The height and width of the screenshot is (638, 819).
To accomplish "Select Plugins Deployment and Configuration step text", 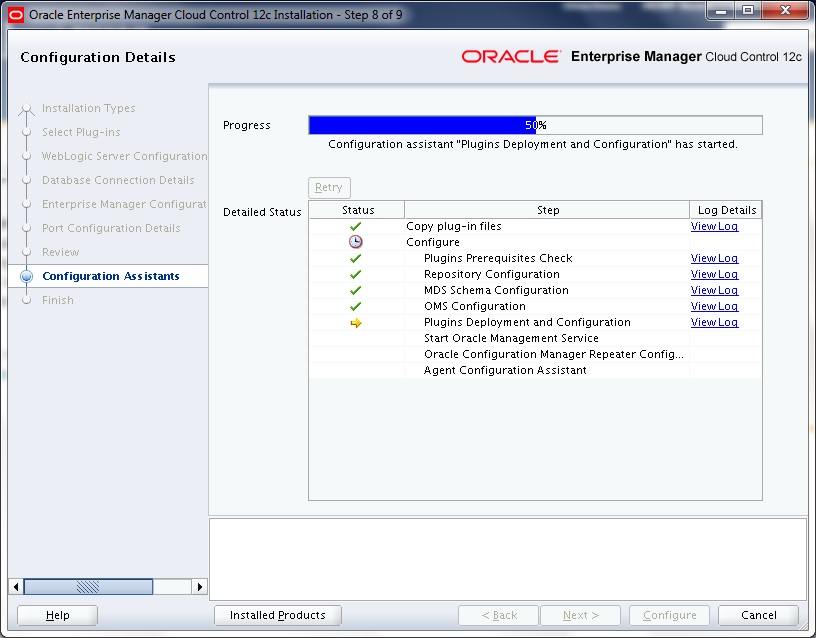I will click(x=527, y=322).
